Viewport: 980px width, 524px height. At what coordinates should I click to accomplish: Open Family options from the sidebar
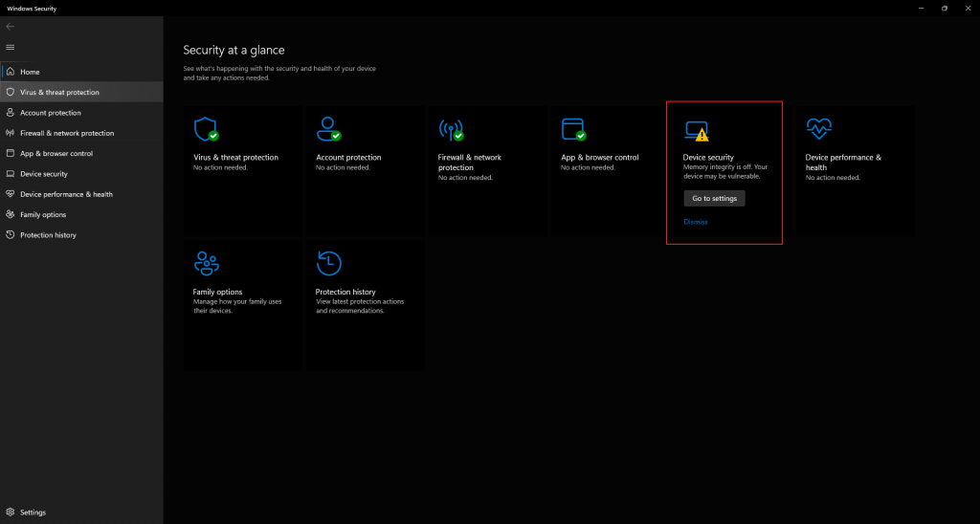tap(82, 214)
